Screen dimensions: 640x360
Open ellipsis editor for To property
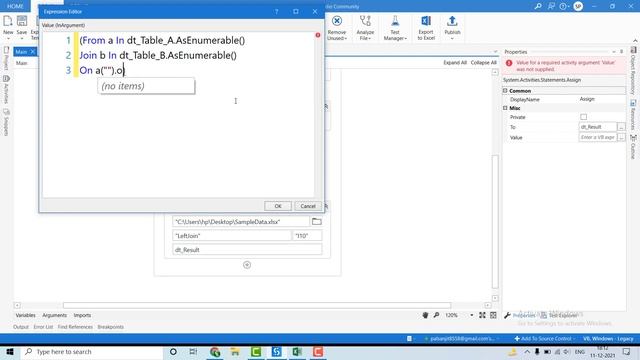click(621, 127)
